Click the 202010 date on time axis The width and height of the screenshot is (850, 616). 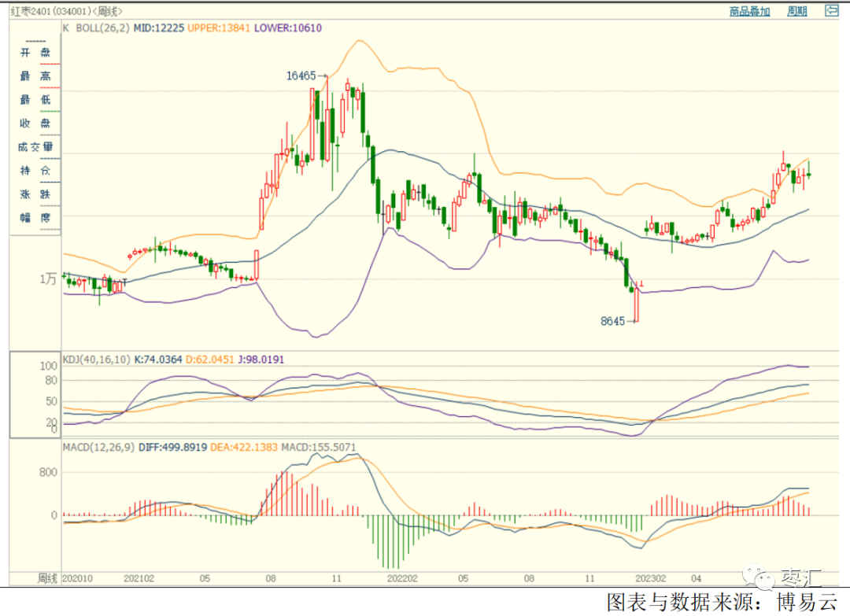point(77,578)
